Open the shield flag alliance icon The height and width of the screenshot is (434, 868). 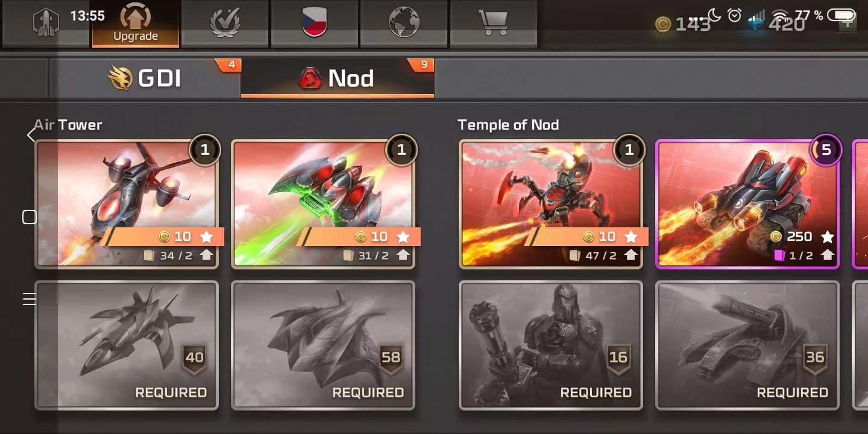click(x=314, y=24)
